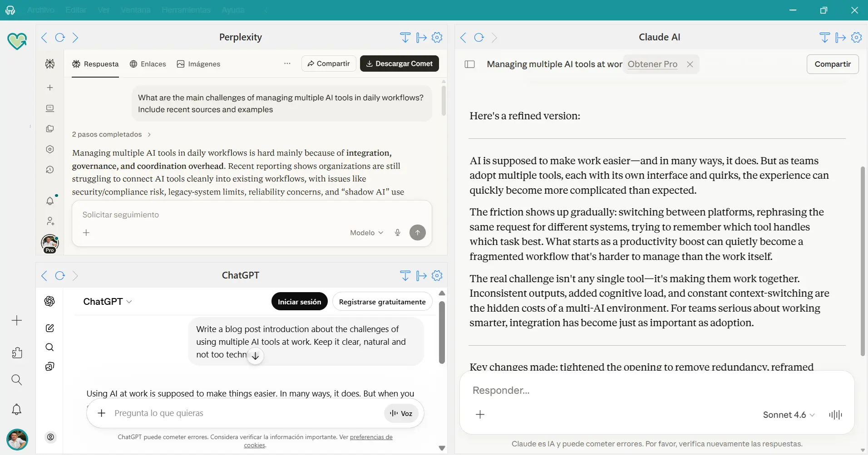Open the Modelo dropdown in Perplexity
Image resolution: width=868 pixels, height=455 pixels.
coord(366,233)
